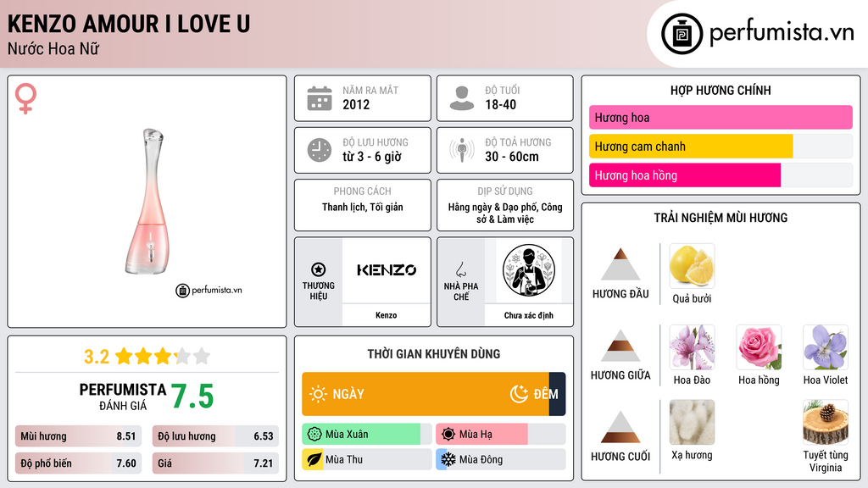Viewport: 868px width, 488px height.
Task: Click the female gender symbol icon
Action: (26, 98)
